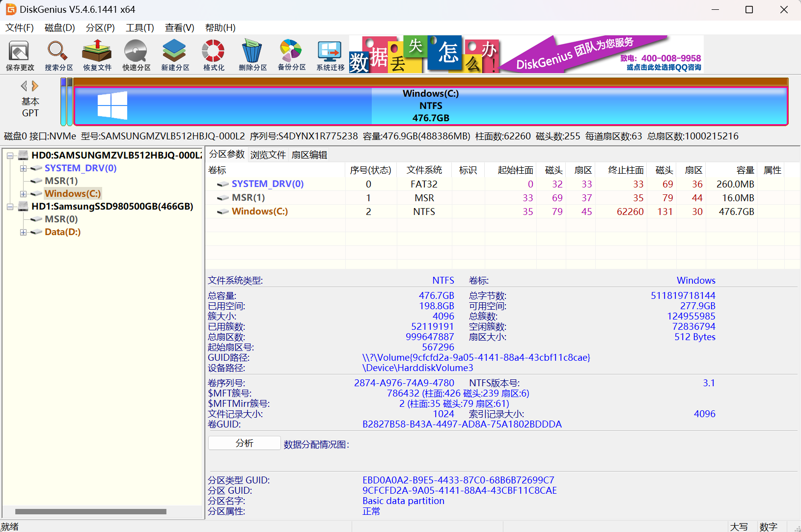Select SYSTEM_DRV(0) in the disk tree
This screenshot has width=801, height=532.
click(81, 168)
